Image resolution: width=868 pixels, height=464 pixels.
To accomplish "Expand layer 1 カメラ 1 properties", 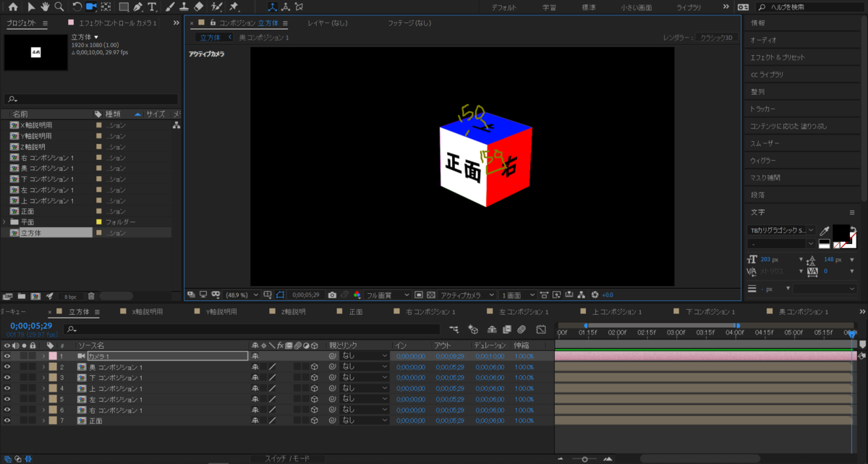I will [43, 356].
